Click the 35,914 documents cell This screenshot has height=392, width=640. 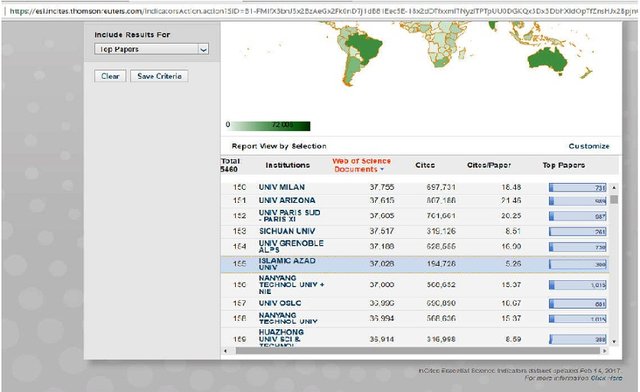pos(382,339)
